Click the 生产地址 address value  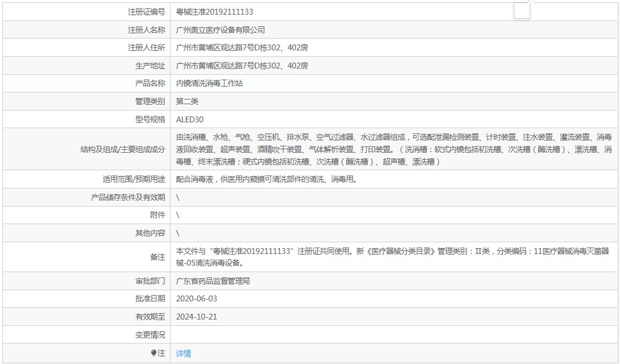point(241,66)
